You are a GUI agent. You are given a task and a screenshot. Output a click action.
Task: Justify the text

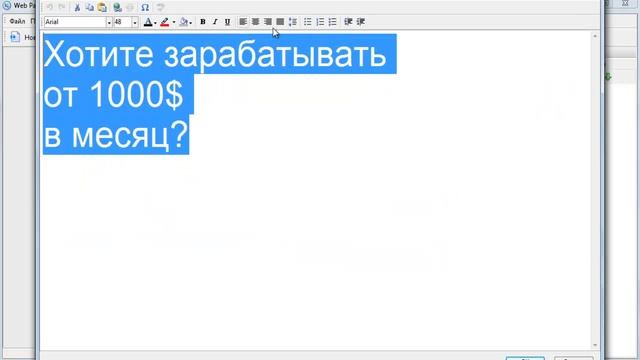[x=280, y=22]
